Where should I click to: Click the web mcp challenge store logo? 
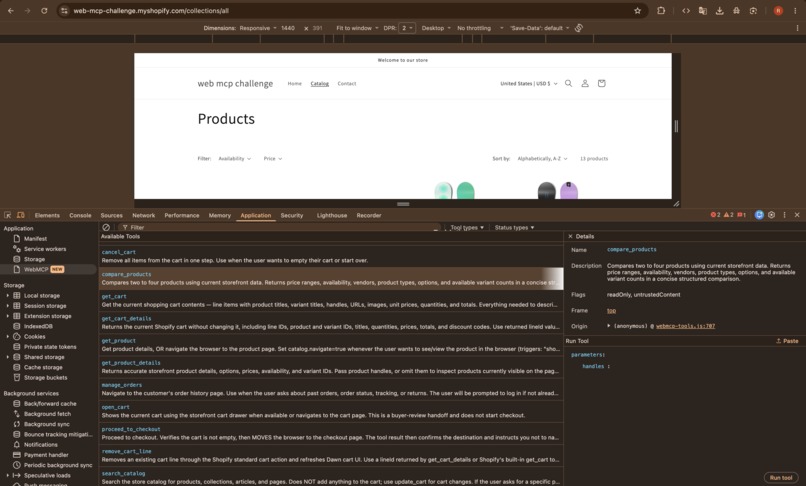point(235,83)
